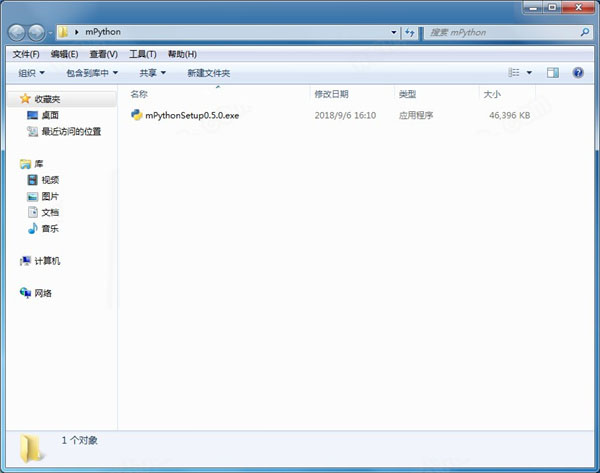Expand the address bar history dropdown

point(394,33)
